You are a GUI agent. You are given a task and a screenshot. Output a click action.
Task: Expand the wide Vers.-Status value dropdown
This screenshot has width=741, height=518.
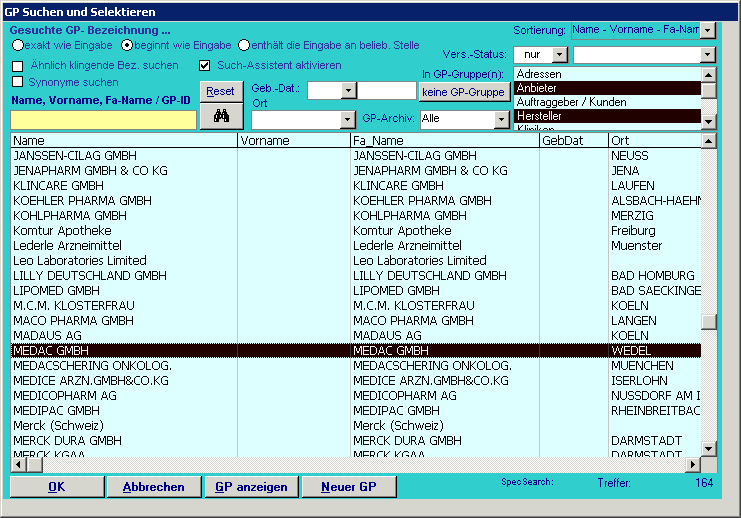coord(707,55)
